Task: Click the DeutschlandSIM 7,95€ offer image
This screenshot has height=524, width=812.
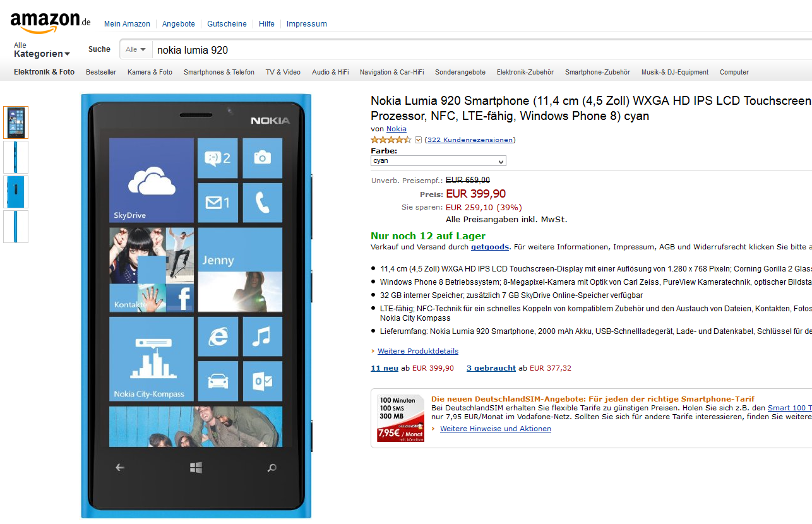Action: 400,418
